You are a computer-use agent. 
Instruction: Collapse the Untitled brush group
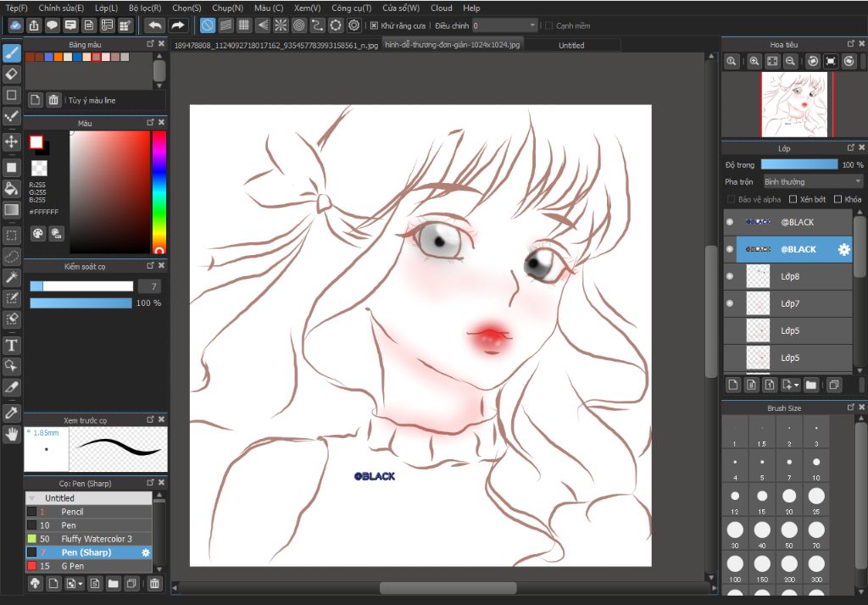pos(32,498)
